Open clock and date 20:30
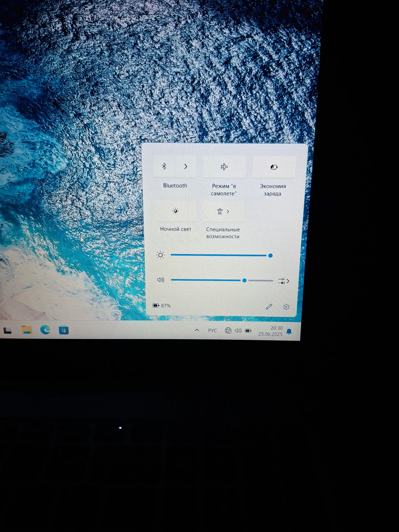Screen dimensions: 399x532 tap(270, 331)
